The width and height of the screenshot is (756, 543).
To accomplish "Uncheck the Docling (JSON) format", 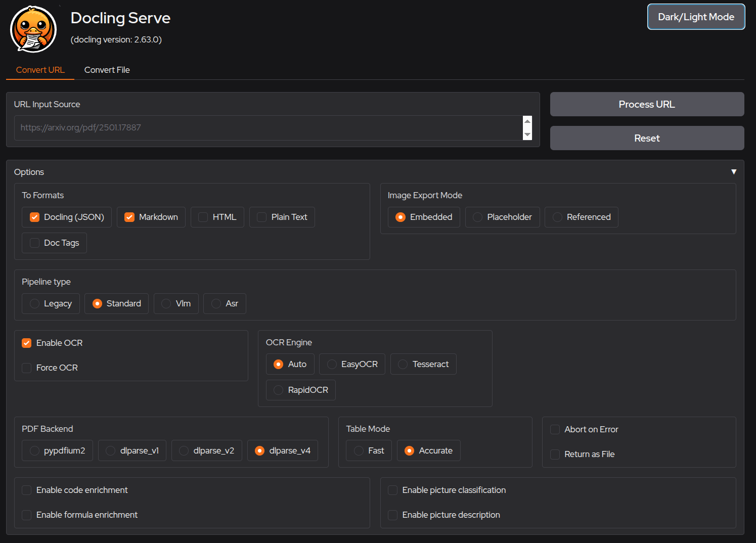I will pos(35,217).
